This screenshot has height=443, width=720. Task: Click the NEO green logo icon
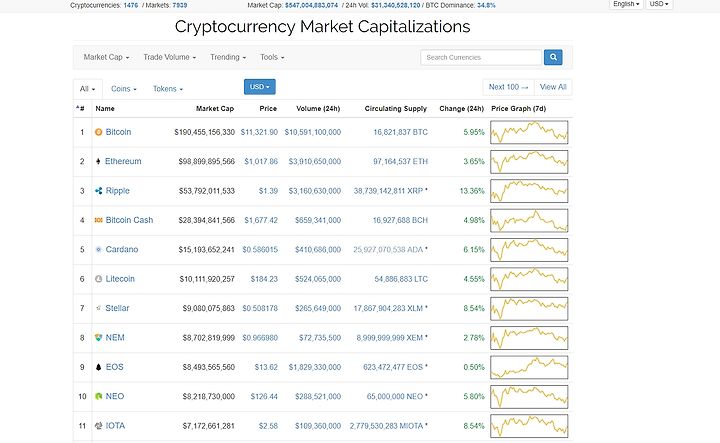click(x=98, y=396)
